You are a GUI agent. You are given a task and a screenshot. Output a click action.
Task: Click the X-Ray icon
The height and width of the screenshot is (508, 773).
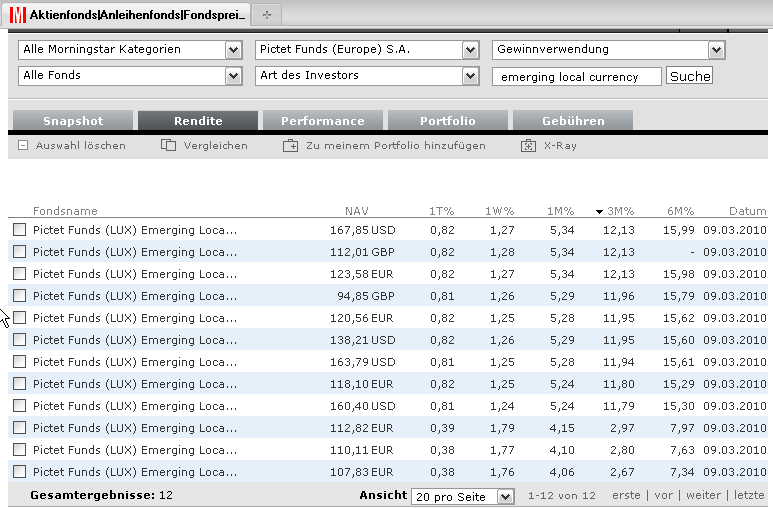coord(528,145)
